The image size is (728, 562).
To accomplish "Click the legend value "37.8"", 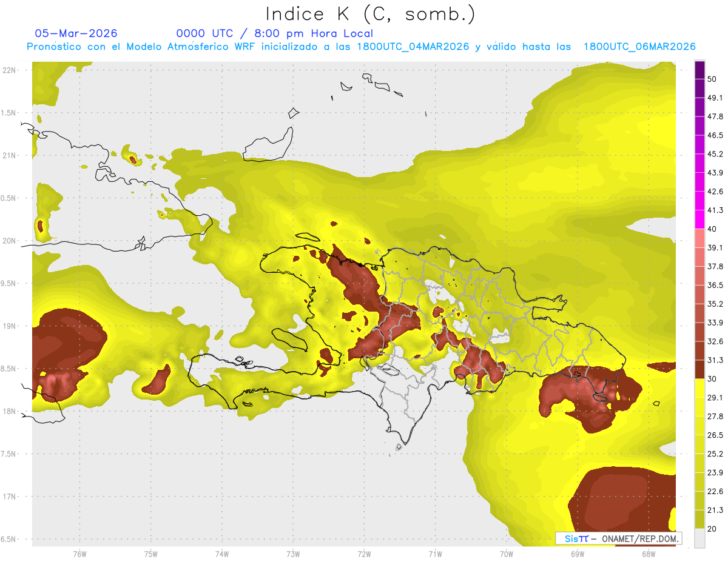I will tap(715, 266).
